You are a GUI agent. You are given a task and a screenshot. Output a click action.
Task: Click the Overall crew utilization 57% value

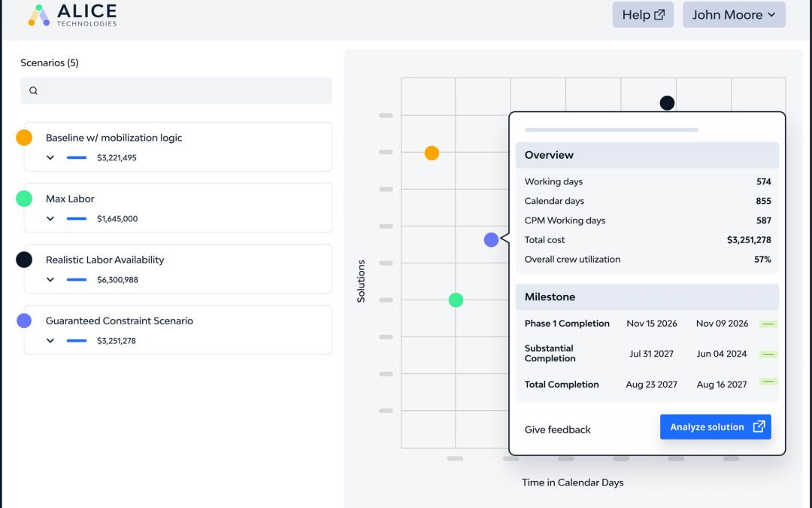[x=762, y=259]
